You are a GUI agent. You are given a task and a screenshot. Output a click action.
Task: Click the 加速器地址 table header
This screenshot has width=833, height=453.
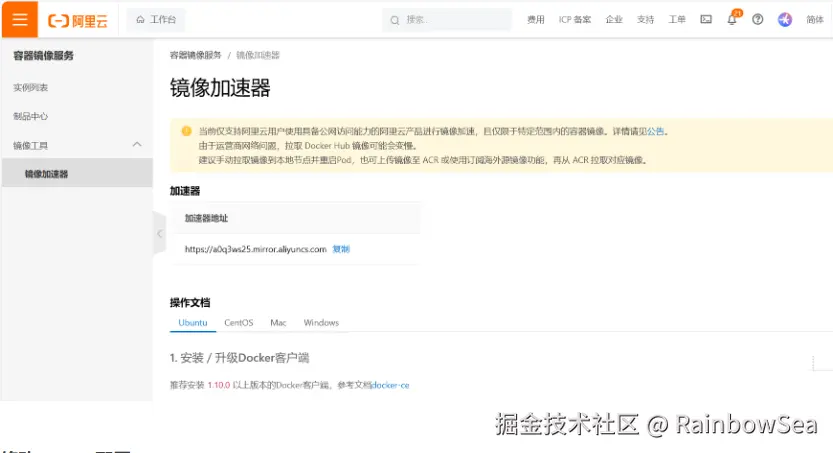coord(206,218)
